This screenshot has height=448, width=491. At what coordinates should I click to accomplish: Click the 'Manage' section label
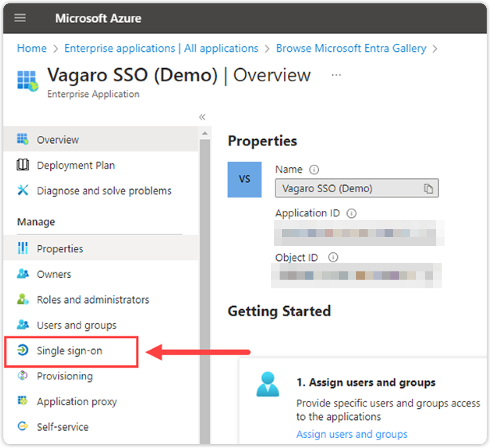pyautogui.click(x=36, y=222)
